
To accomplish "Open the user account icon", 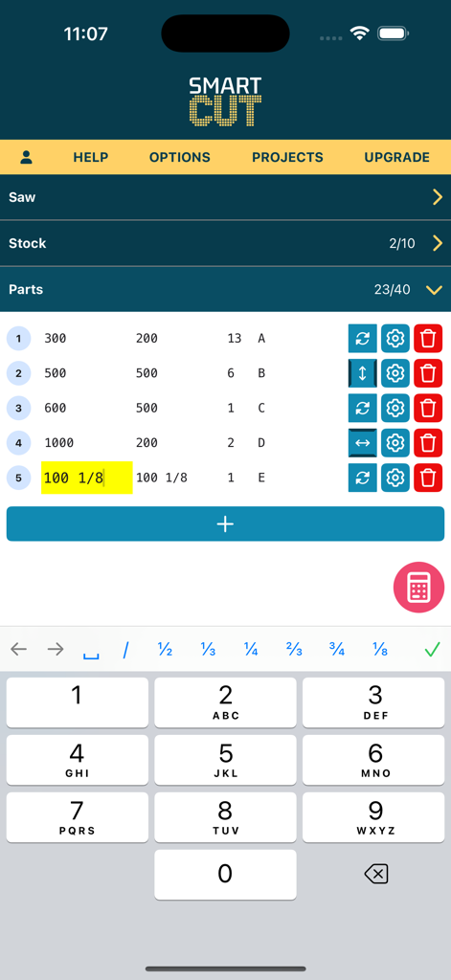I will [26, 158].
